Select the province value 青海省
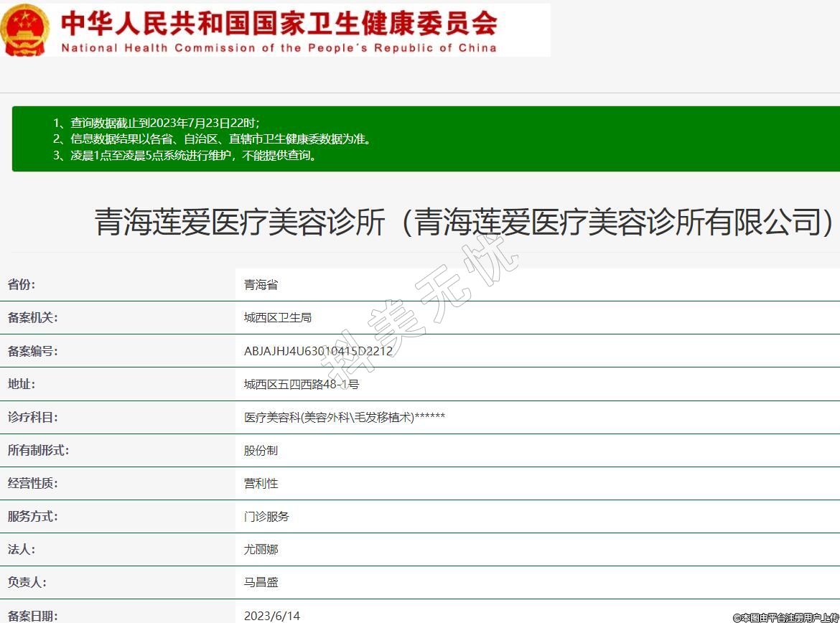Image resolution: width=840 pixels, height=623 pixels. pyautogui.click(x=261, y=285)
